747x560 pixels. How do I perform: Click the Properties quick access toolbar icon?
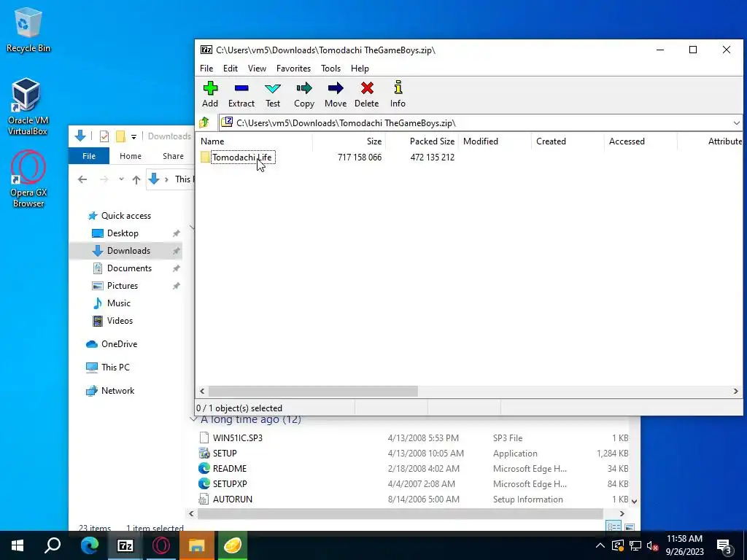pos(104,136)
